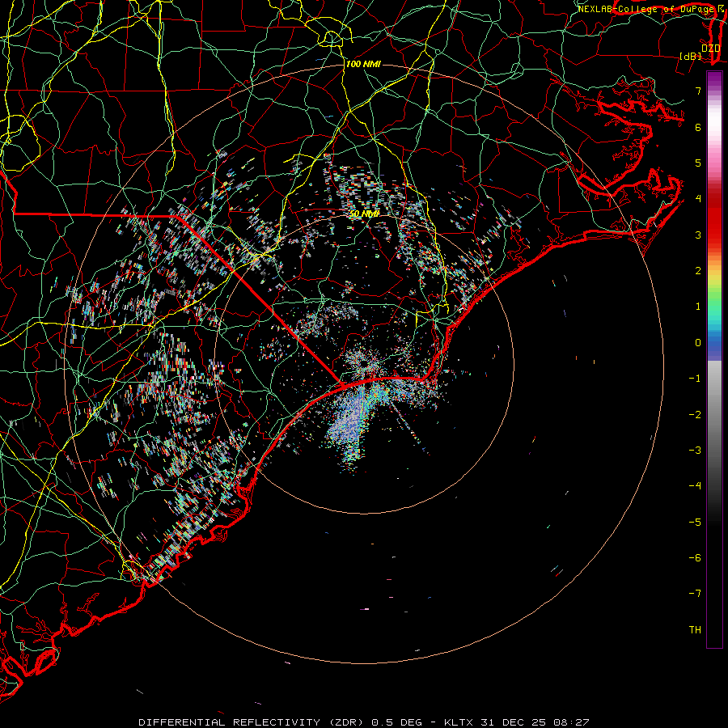728x728 pixels.
Task: Click the 7 value on color scale
Action: coord(698,91)
